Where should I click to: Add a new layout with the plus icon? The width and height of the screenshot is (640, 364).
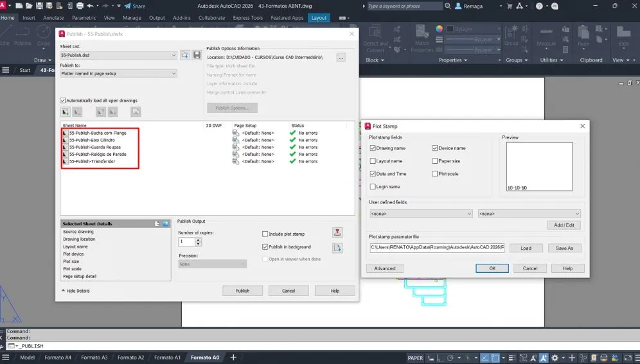(x=233, y=357)
